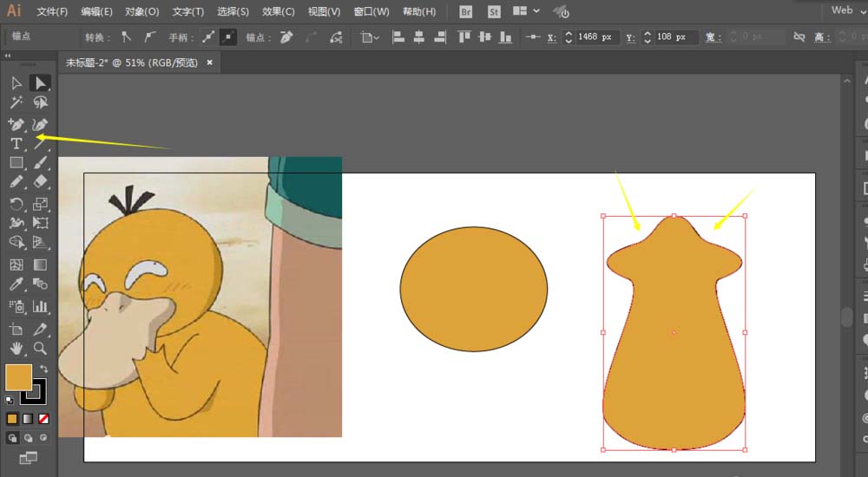Viewport: 868px width, 477px height.
Task: Open the 编辑(E) menu
Action: coord(96,11)
